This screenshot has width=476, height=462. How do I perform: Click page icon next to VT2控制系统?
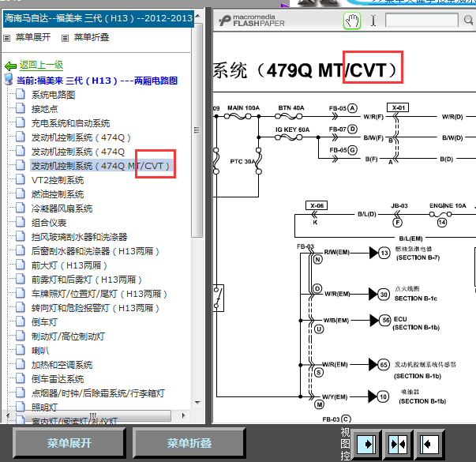(21, 179)
